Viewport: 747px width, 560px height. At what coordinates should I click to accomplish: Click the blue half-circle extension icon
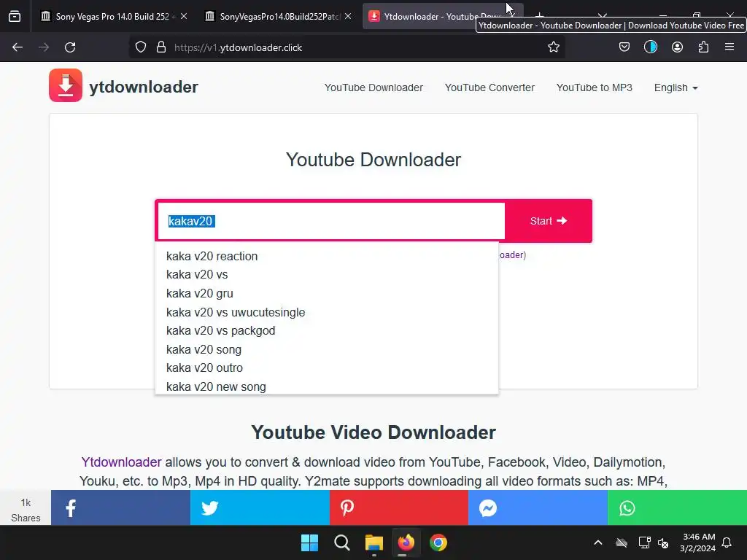point(650,47)
